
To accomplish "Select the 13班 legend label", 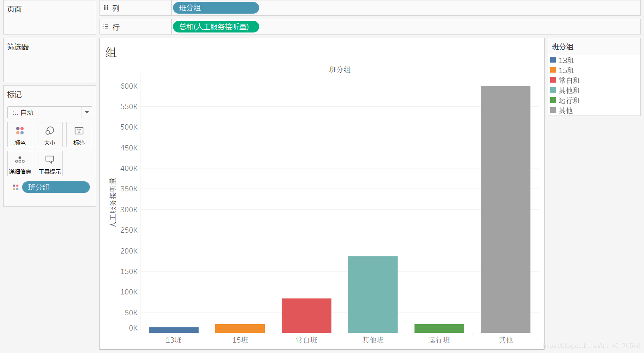I will 566,60.
